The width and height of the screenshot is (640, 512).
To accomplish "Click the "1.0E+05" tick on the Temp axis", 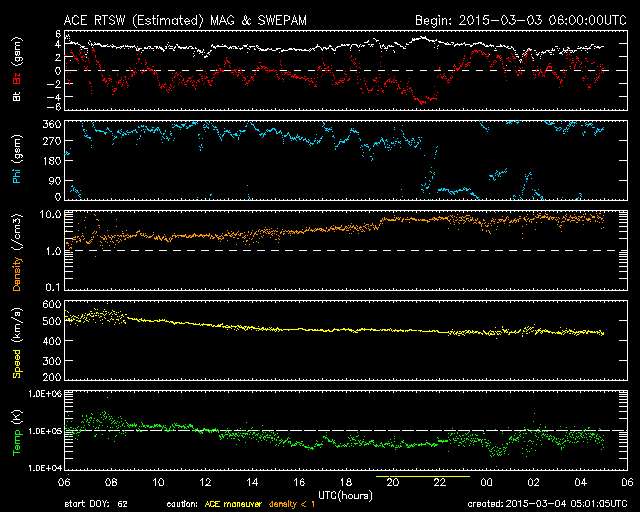I will point(45,431).
